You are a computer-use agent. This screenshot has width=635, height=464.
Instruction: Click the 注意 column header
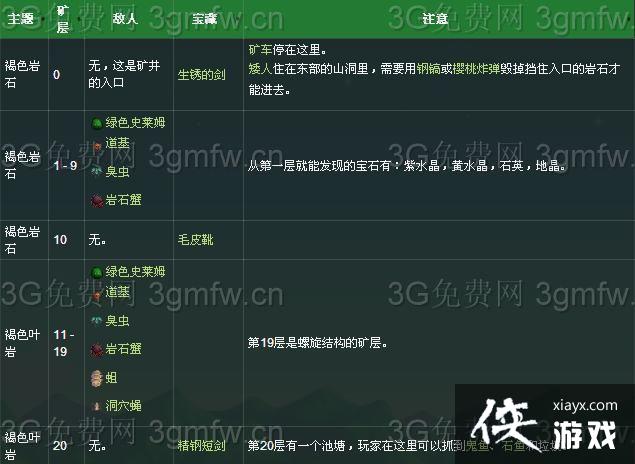click(435, 19)
